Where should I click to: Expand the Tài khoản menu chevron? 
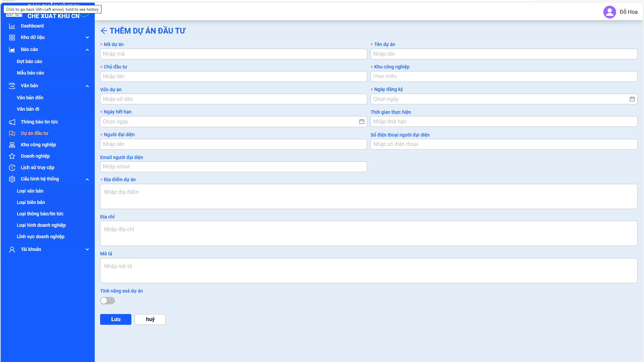point(87,250)
